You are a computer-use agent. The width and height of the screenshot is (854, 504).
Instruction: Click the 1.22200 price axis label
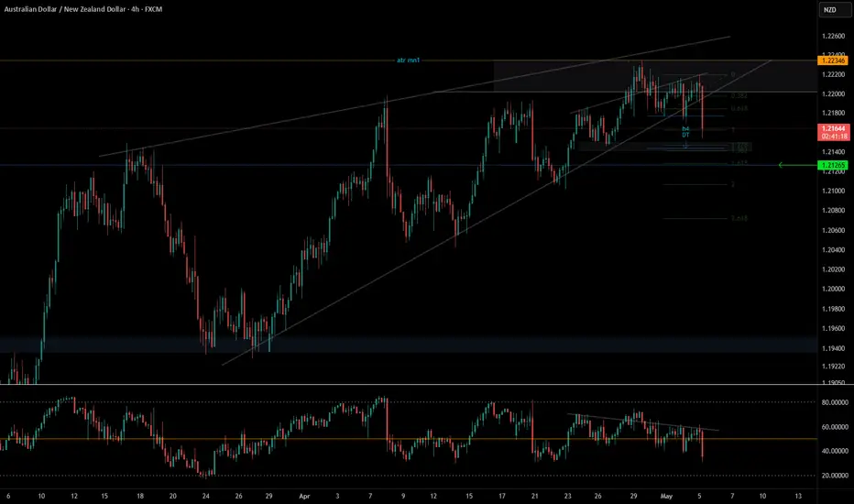coord(833,74)
